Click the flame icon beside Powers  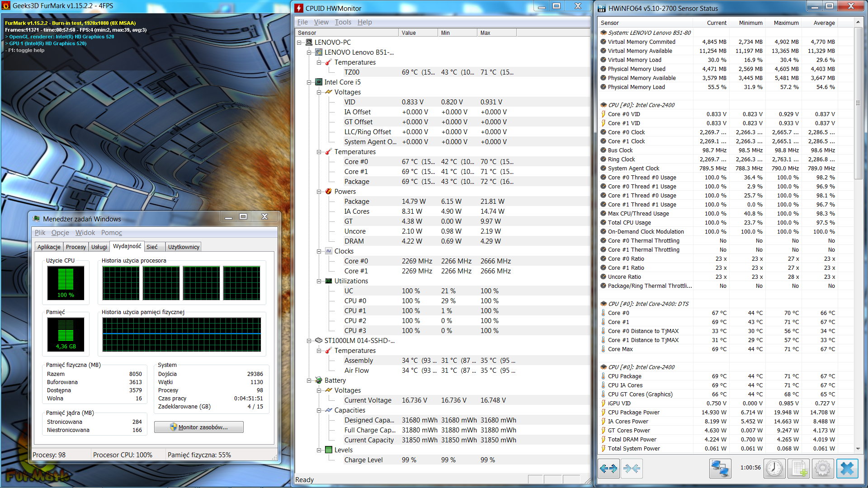tap(329, 192)
